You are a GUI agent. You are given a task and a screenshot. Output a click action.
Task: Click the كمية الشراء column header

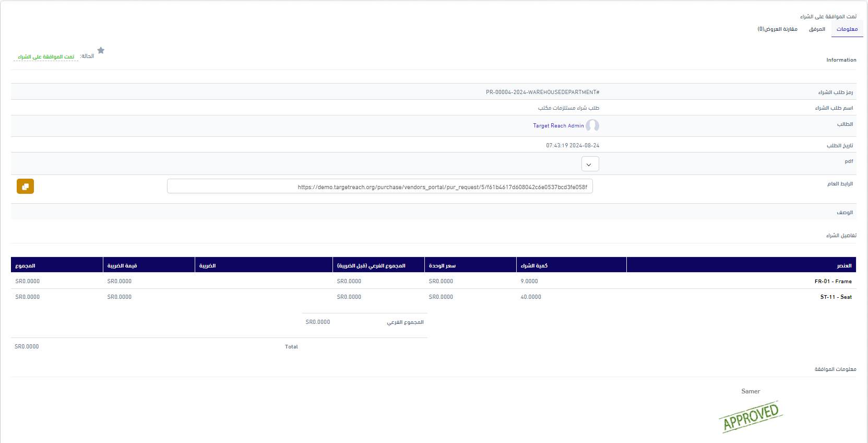[534, 266]
